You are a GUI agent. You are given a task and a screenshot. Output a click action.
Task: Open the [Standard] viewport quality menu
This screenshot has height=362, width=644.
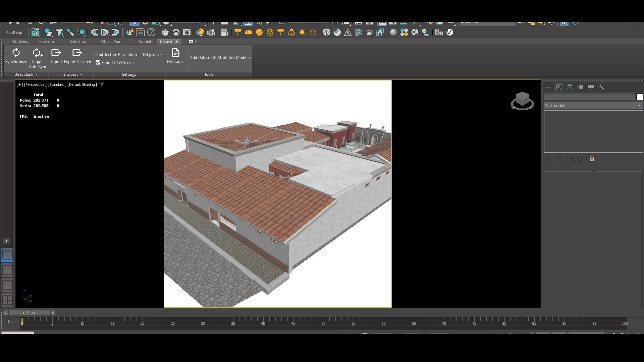[57, 84]
